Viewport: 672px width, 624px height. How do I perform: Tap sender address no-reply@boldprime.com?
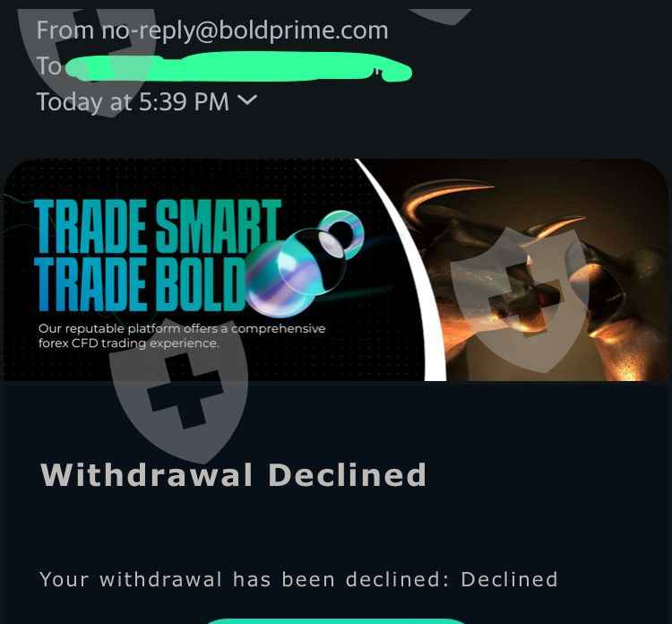[x=245, y=30]
